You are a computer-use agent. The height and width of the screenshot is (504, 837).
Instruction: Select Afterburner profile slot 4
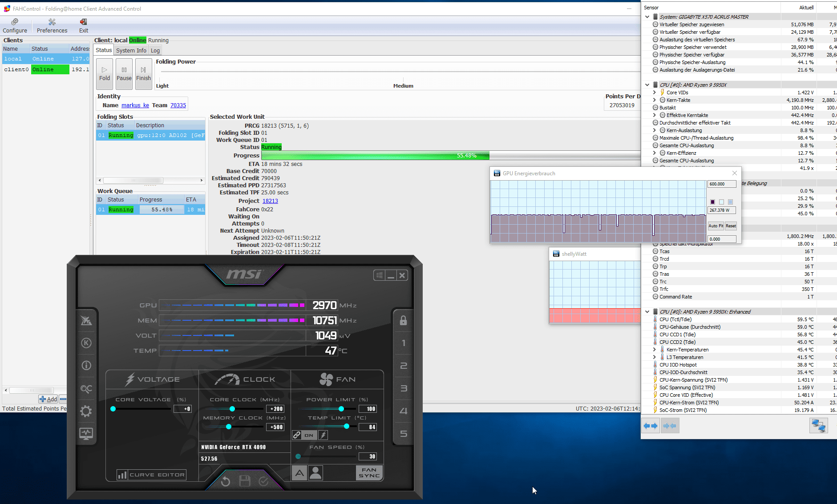[x=403, y=411]
